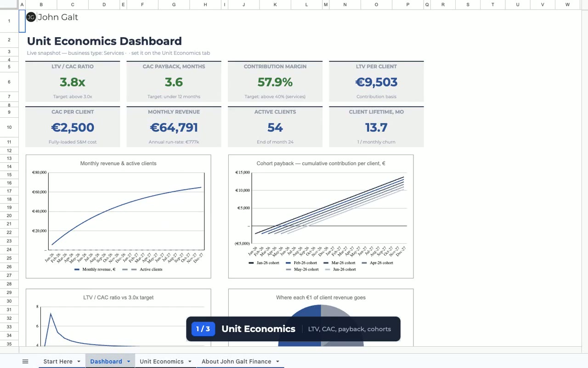The image size is (588, 368).
Task: Select the €9,503 LTV per client value
Action: tap(376, 82)
